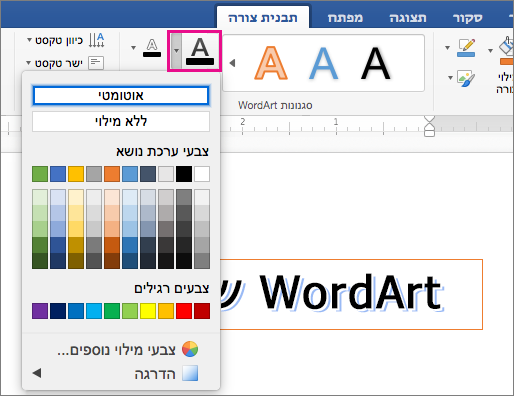
Task: Click the gradient square icon
Action: 190,373
